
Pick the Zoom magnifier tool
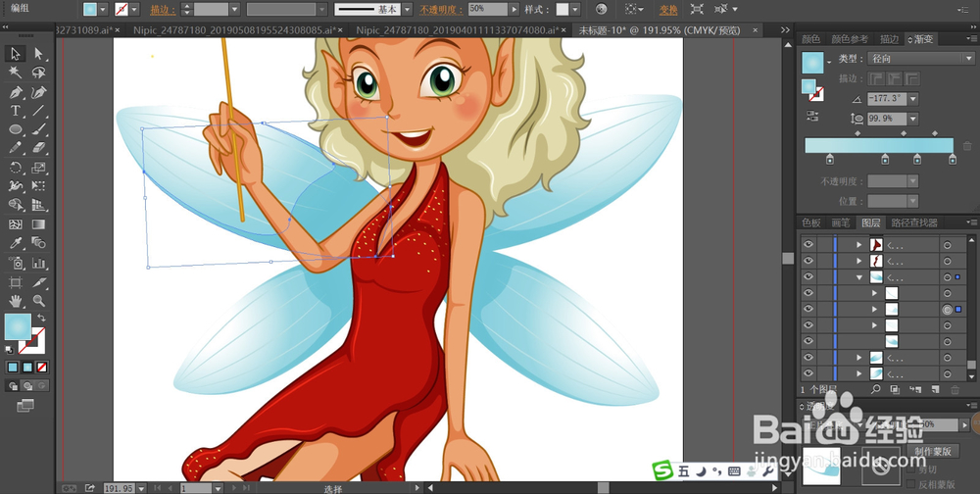coord(39,301)
